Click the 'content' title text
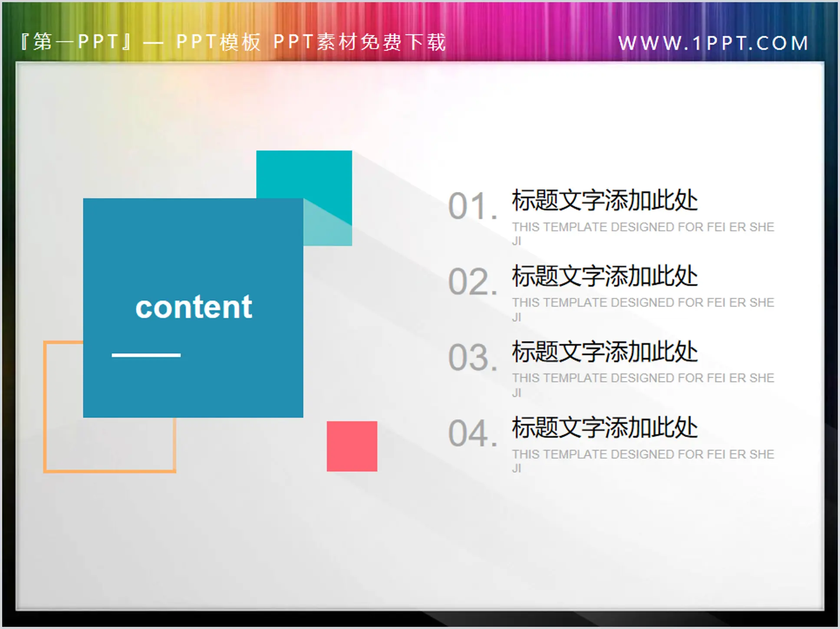This screenshot has width=840, height=629. click(x=194, y=307)
